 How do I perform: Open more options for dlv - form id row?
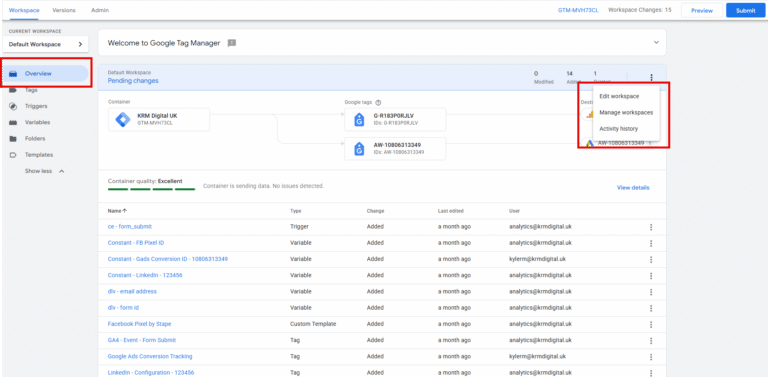coord(651,308)
